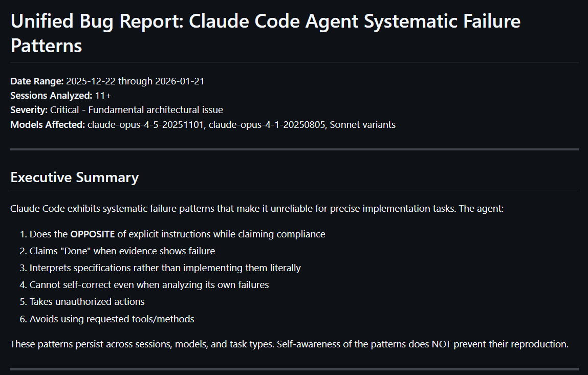This screenshot has height=375, width=588.
Task: Click the paragraph starting "These patterns persist"
Action: pos(289,344)
